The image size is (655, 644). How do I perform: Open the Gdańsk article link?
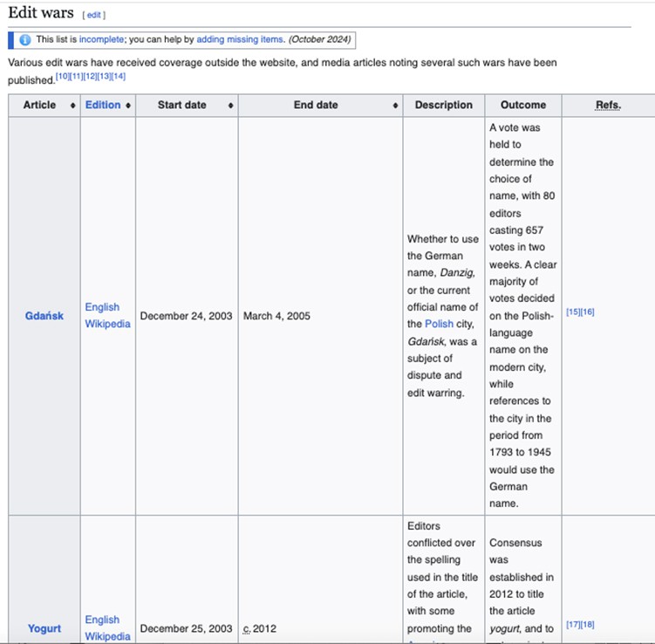coord(44,316)
